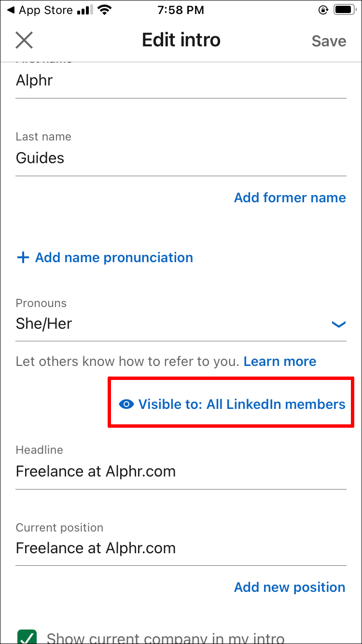Image resolution: width=362 pixels, height=644 pixels.
Task: Tap Add former name link
Action: point(290,198)
